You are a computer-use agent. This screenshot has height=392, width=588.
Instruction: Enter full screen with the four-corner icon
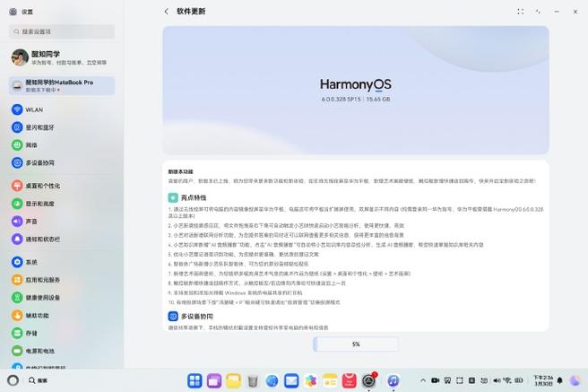[521, 12]
